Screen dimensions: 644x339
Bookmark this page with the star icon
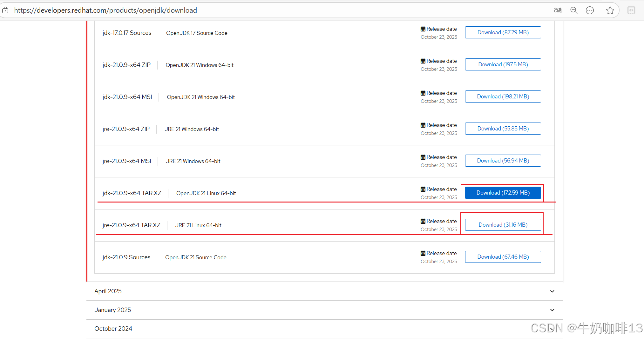tap(610, 10)
